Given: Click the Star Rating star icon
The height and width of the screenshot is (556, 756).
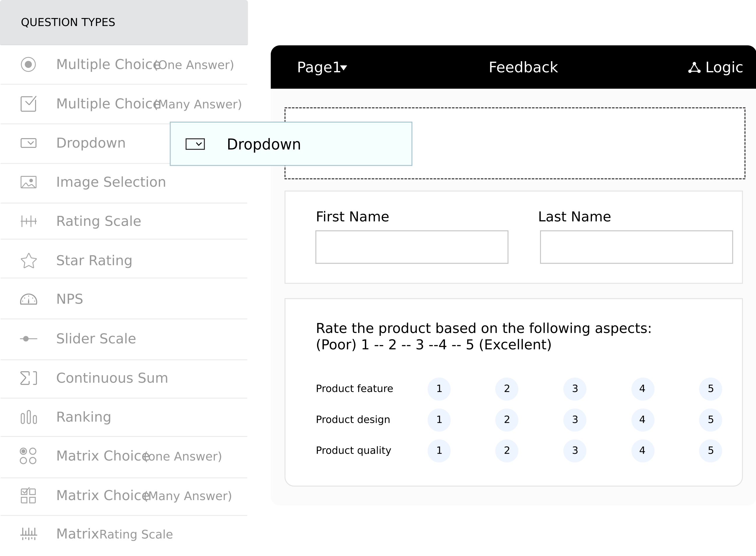Looking at the screenshot, I should pyautogui.click(x=29, y=261).
